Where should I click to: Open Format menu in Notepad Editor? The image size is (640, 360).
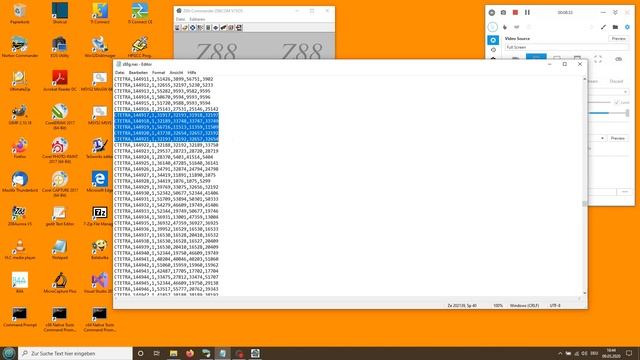(158, 73)
